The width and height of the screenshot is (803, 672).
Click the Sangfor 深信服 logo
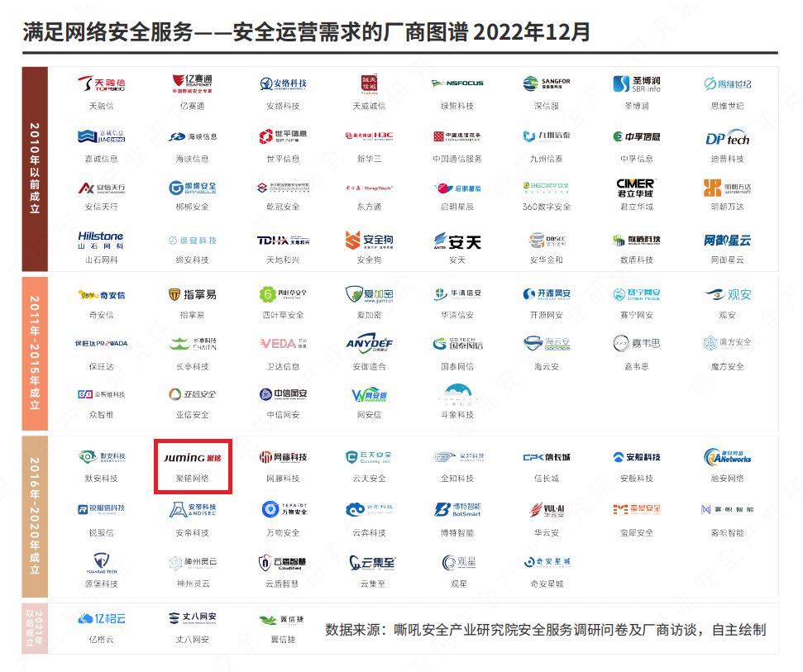pos(547,83)
